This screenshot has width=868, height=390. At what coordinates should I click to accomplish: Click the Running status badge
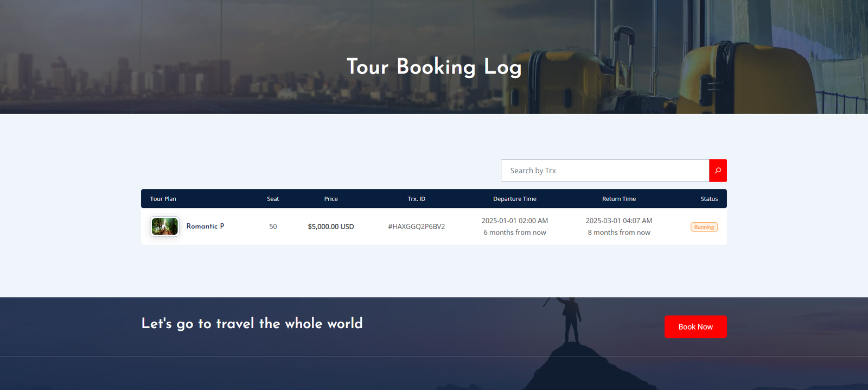click(x=704, y=227)
